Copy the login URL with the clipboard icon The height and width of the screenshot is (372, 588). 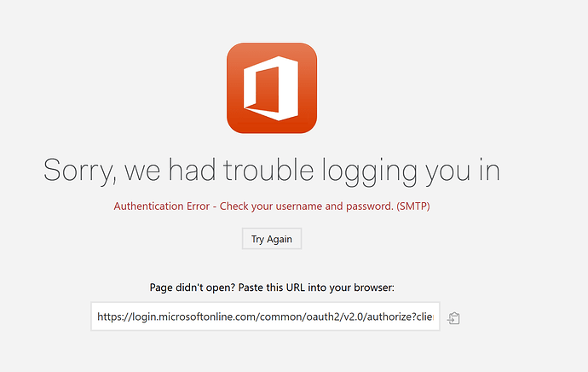(x=454, y=318)
